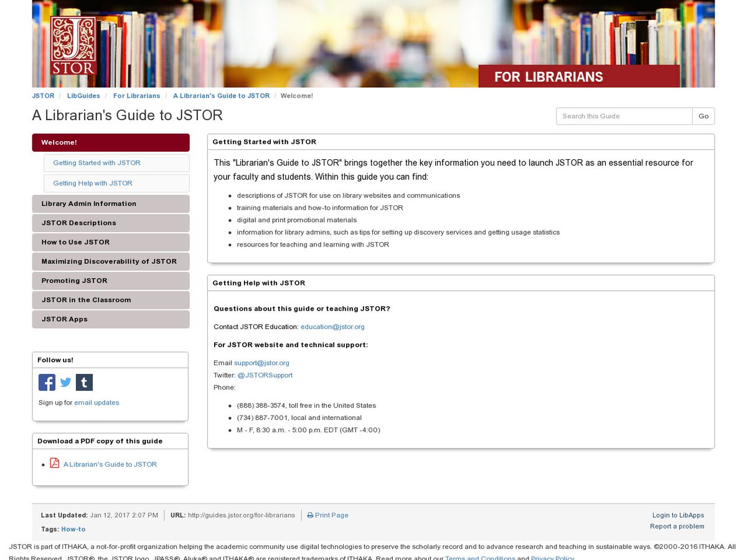Click the Last Updated Jan 12, 2017 text

100,515
